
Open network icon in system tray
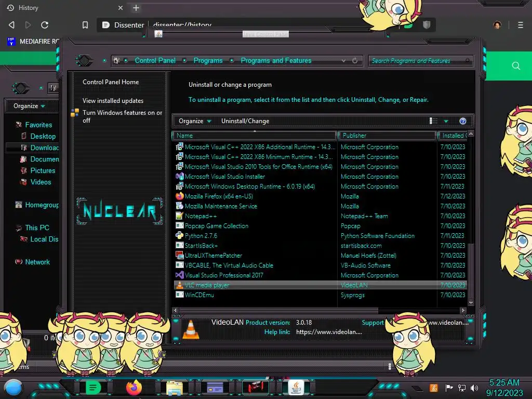pyautogui.click(x=461, y=388)
